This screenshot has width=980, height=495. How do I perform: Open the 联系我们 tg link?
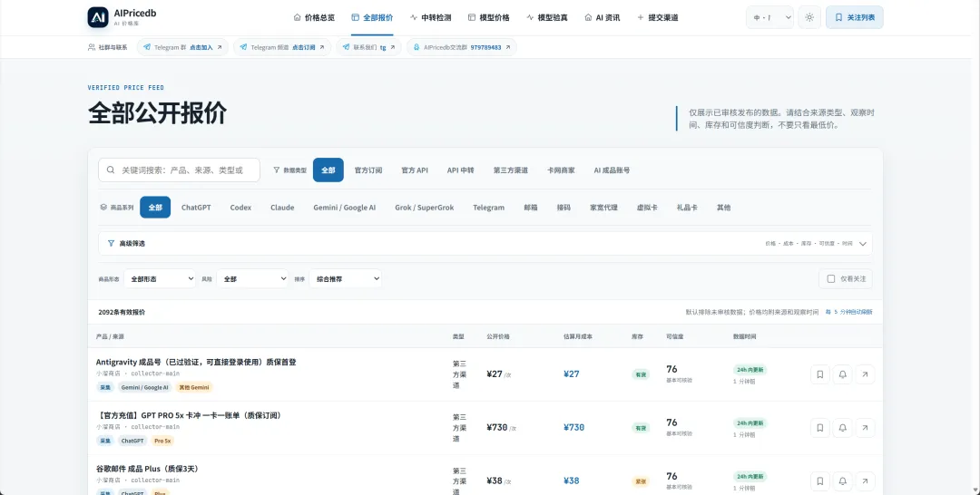pyautogui.click(x=368, y=47)
